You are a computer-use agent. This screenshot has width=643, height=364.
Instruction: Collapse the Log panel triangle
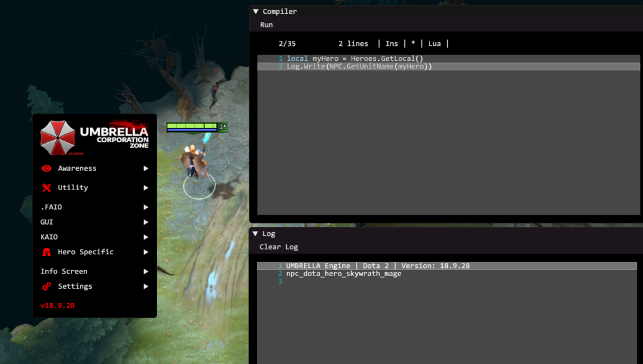256,233
